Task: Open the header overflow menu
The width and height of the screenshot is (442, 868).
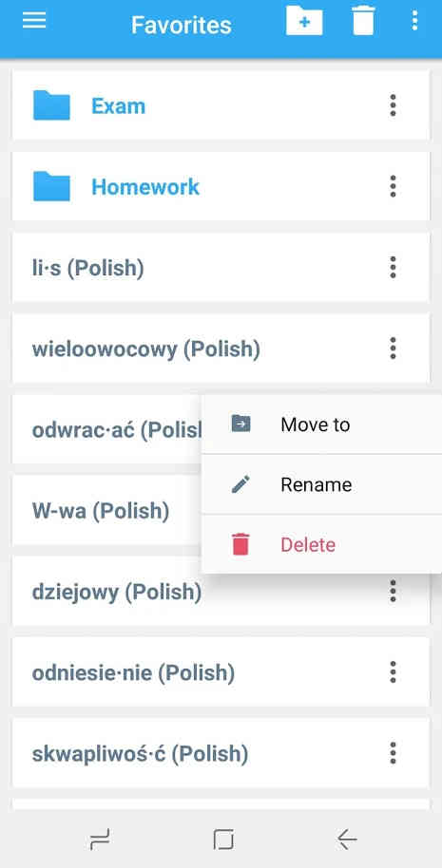Action: [414, 21]
